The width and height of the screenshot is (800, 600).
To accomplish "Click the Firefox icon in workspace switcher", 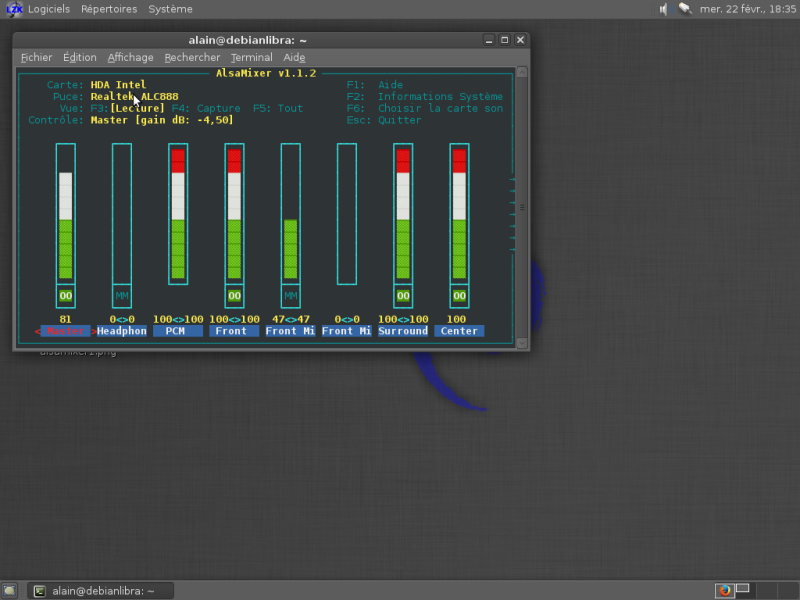I will (x=725, y=591).
